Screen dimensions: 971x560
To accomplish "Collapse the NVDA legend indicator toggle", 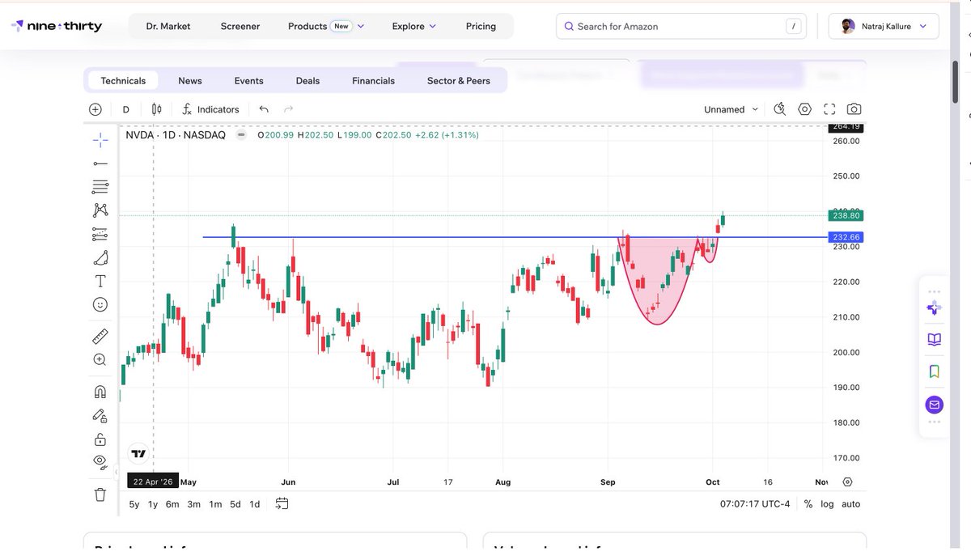I will (x=240, y=134).
